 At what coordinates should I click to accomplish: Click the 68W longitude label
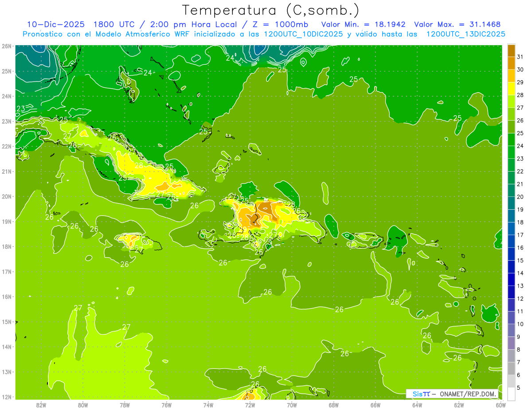(x=334, y=405)
